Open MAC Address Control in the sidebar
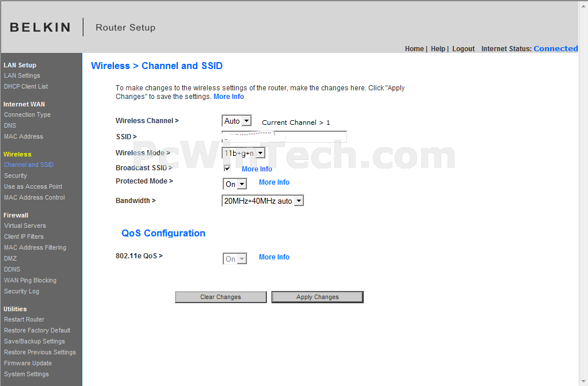The width and height of the screenshot is (588, 386). pos(34,197)
